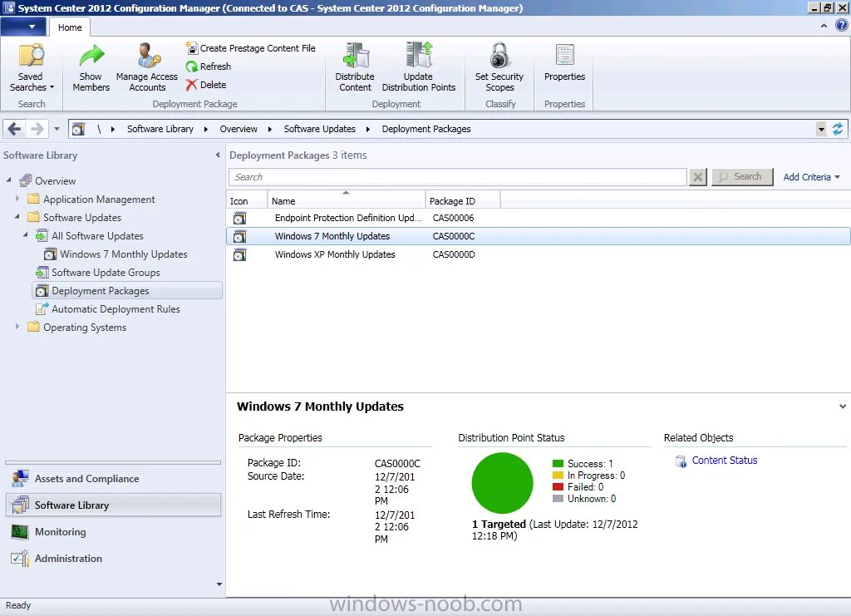Click the Icon column header
The width and height of the screenshot is (851, 616).
coord(247,200)
